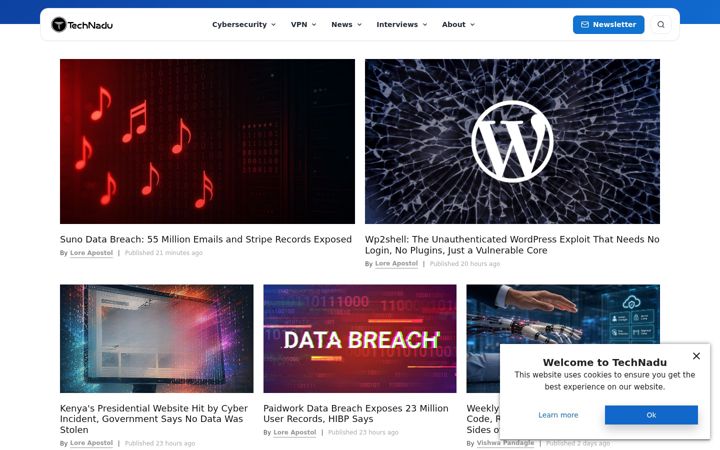Expand the About menu chevron
This screenshot has height=450, width=720.
pos(472,25)
